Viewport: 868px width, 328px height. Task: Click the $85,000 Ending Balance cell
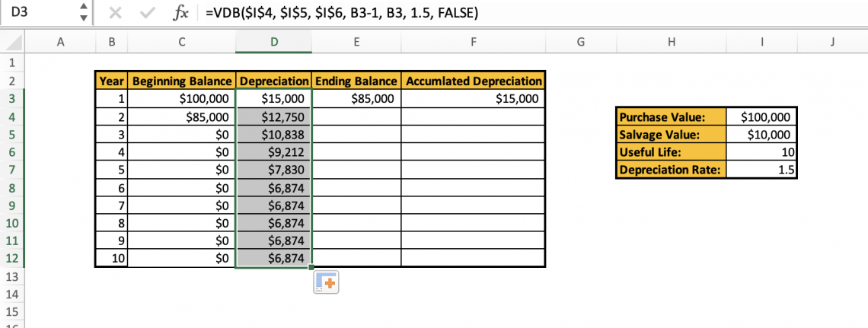[x=356, y=98]
